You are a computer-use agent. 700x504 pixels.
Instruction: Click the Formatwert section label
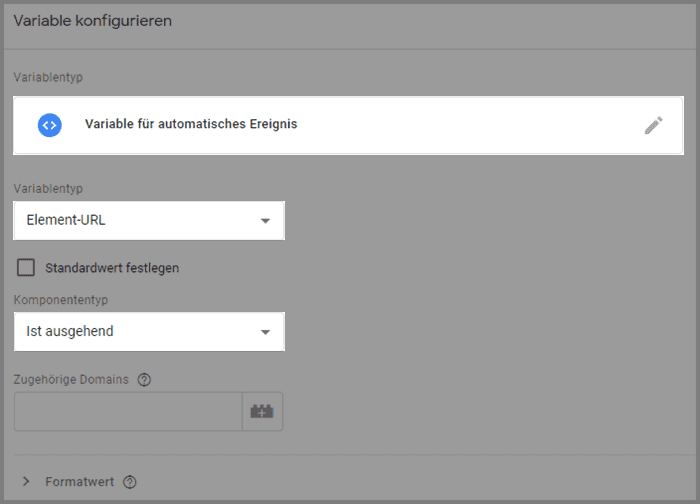point(79,482)
